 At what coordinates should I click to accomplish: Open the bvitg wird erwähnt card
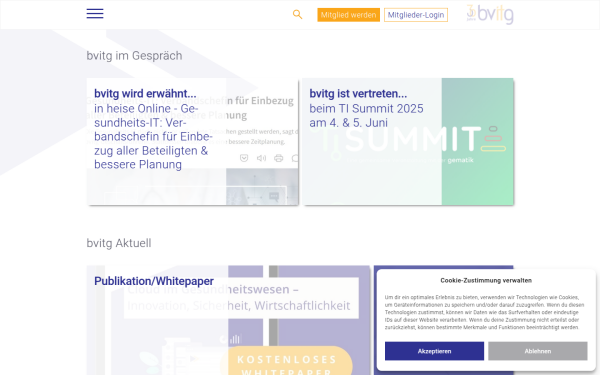click(192, 142)
